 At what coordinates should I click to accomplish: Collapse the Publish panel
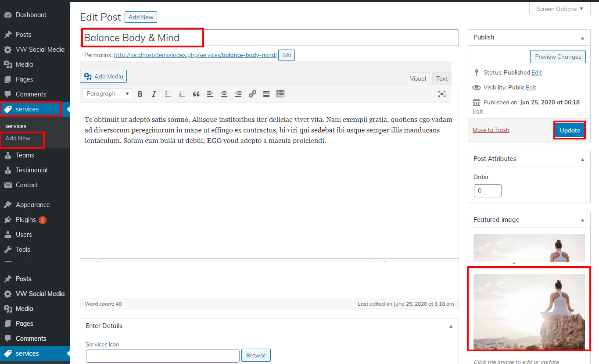click(x=582, y=38)
